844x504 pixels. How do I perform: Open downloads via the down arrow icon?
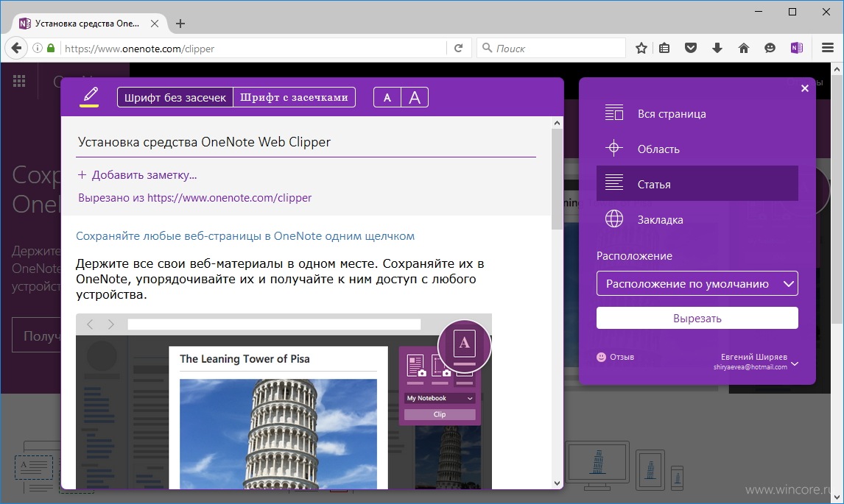pos(717,49)
